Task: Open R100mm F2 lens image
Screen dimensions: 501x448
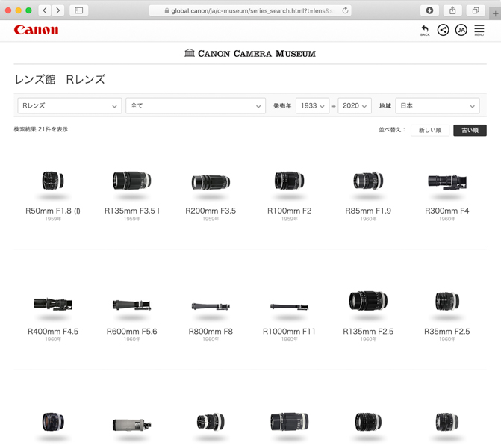Action: 289,181
